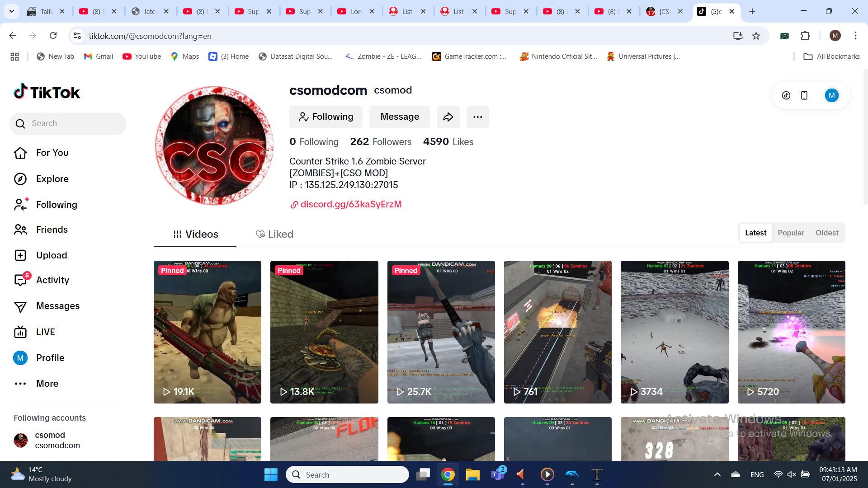
Task: Open the Explore compass in sidebar
Action: tap(20, 179)
